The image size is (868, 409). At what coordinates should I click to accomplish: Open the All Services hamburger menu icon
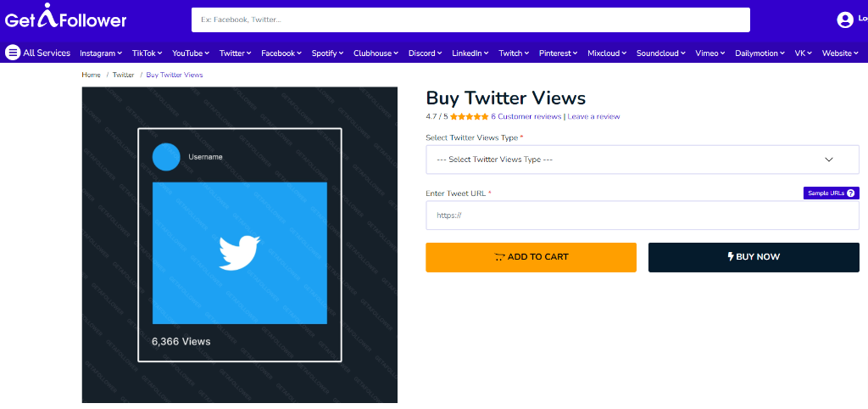point(13,53)
